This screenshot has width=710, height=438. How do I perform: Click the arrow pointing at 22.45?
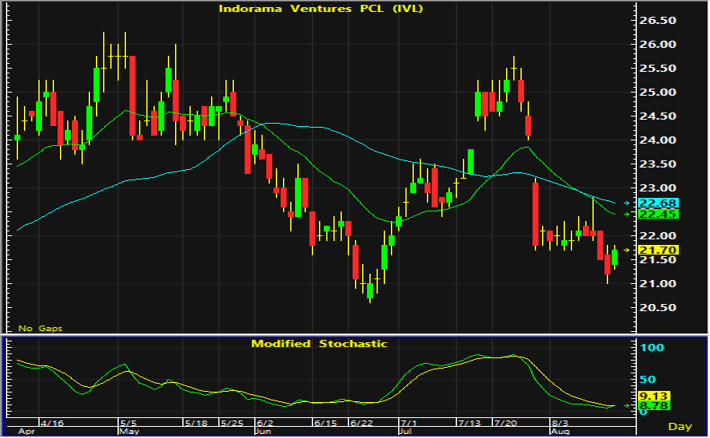627,214
